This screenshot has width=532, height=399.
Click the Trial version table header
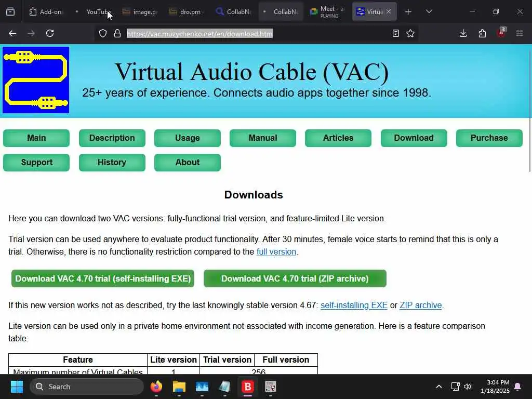tap(228, 360)
